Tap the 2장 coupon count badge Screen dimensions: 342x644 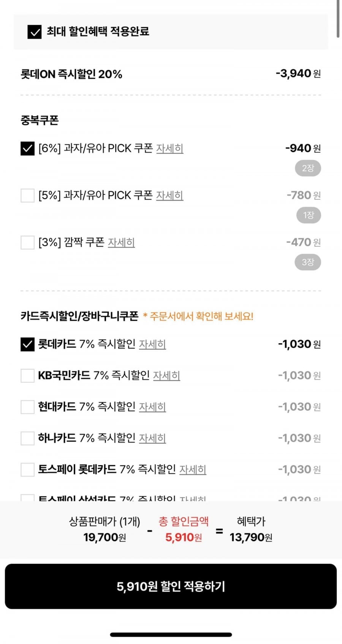pyautogui.click(x=308, y=168)
